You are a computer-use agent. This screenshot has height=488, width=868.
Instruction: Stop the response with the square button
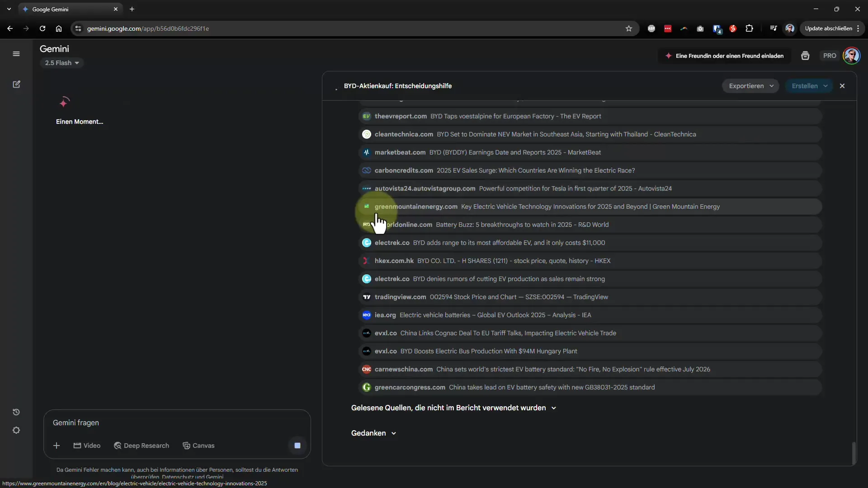point(297,446)
